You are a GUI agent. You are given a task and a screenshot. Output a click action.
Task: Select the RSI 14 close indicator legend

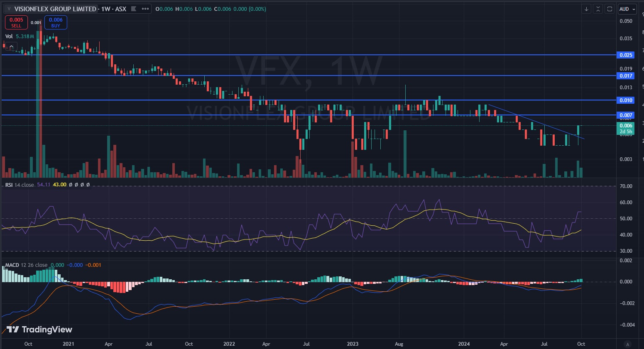pyautogui.click(x=20, y=185)
